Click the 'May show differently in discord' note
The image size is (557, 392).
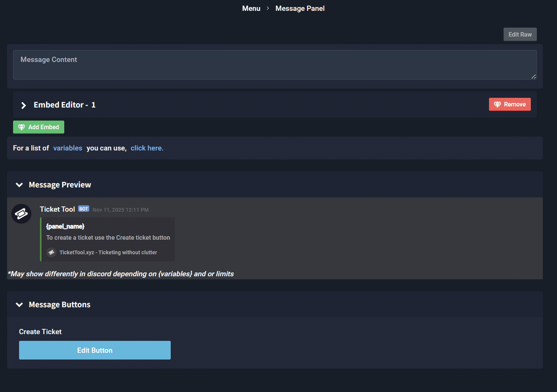(x=121, y=274)
